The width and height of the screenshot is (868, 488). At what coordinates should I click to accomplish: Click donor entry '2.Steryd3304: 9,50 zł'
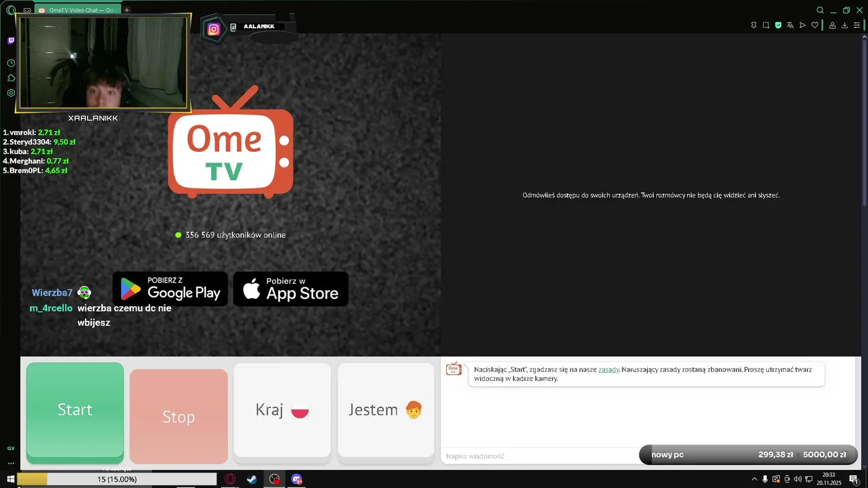point(39,142)
